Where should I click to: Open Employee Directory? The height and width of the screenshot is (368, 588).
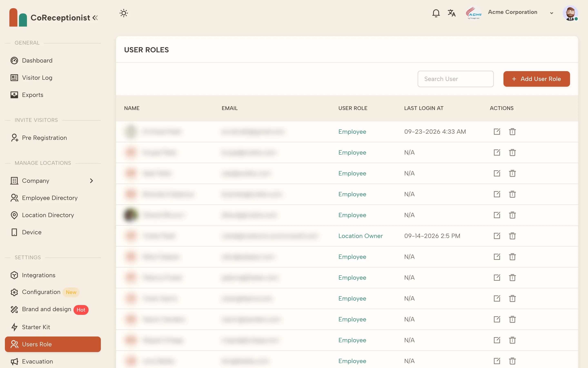53,198
